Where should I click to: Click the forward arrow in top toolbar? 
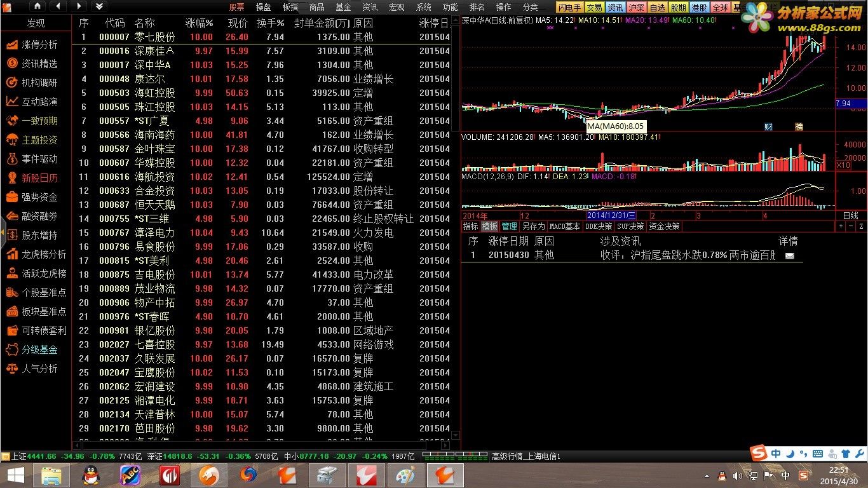point(78,6)
